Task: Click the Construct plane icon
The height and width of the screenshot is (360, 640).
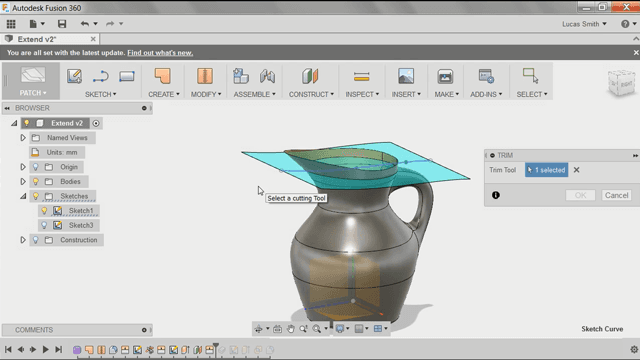Action: coord(310,76)
